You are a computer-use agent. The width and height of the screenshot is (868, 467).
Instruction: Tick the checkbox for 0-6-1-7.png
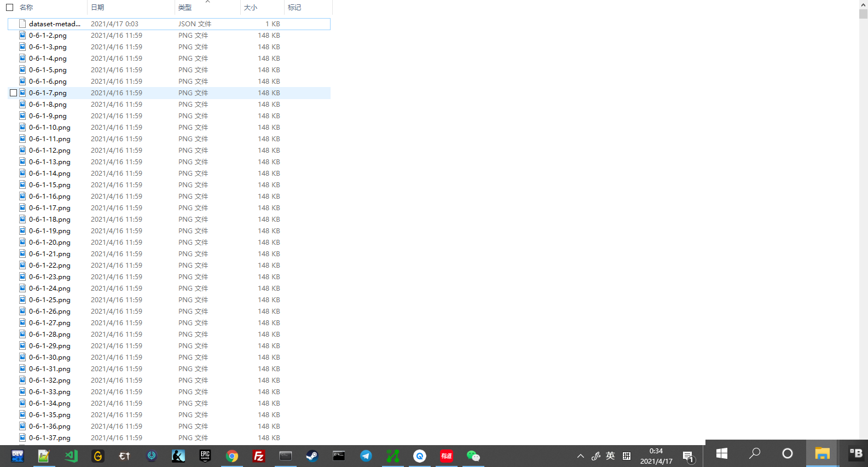(13, 93)
